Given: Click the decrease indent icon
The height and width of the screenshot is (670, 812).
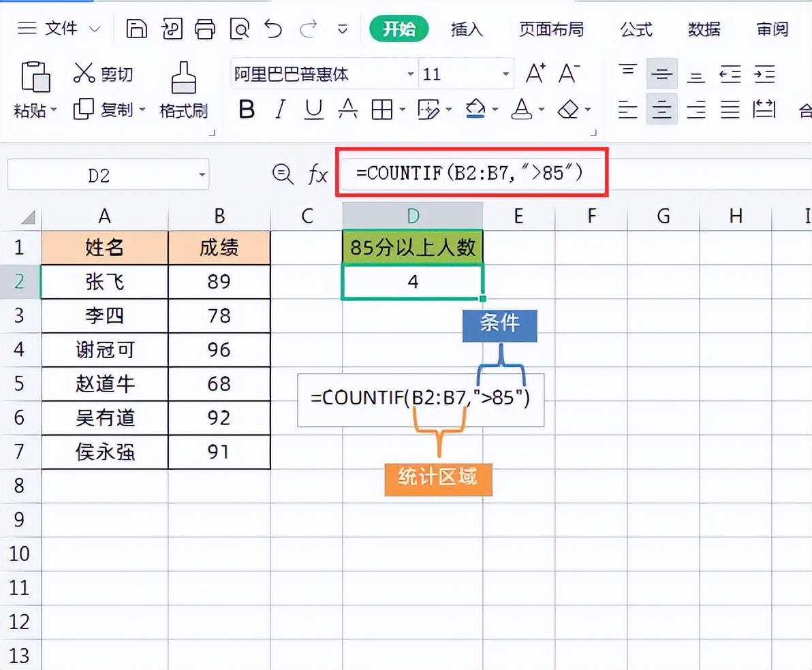Looking at the screenshot, I should 730,74.
